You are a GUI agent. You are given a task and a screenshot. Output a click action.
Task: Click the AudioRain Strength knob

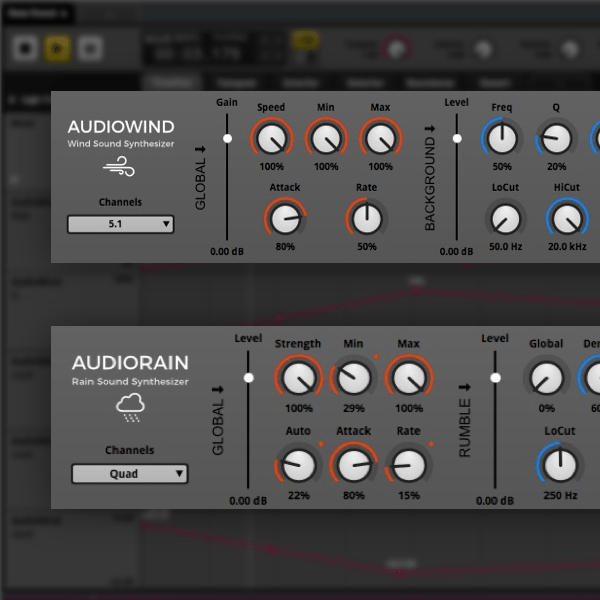click(x=298, y=378)
